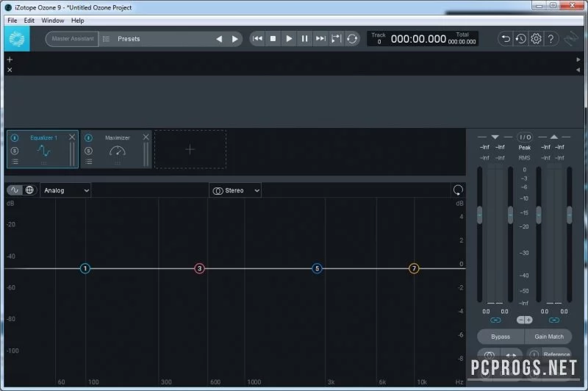
Task: Collapse the track panel left arrow
Action: [578, 70]
